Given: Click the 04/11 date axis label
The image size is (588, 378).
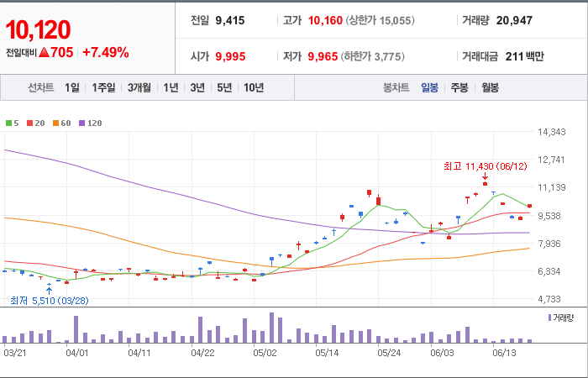Looking at the screenshot, I should pyautogui.click(x=139, y=353).
